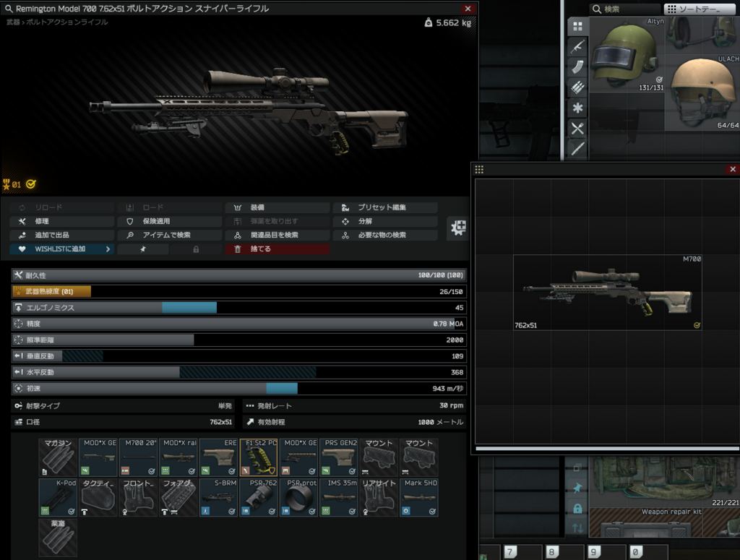Viewport: 740px width, 560px height.
Task: Click the K-Pod bipod mod slot
Action: point(58,497)
